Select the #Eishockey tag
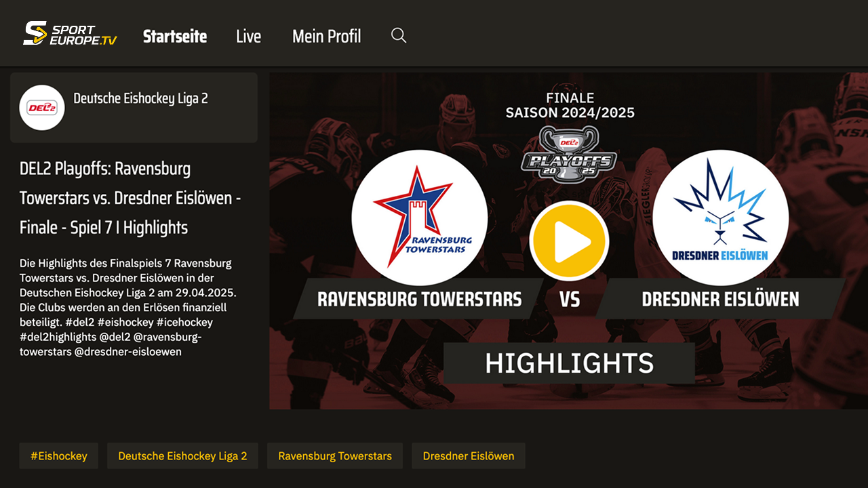 (59, 456)
